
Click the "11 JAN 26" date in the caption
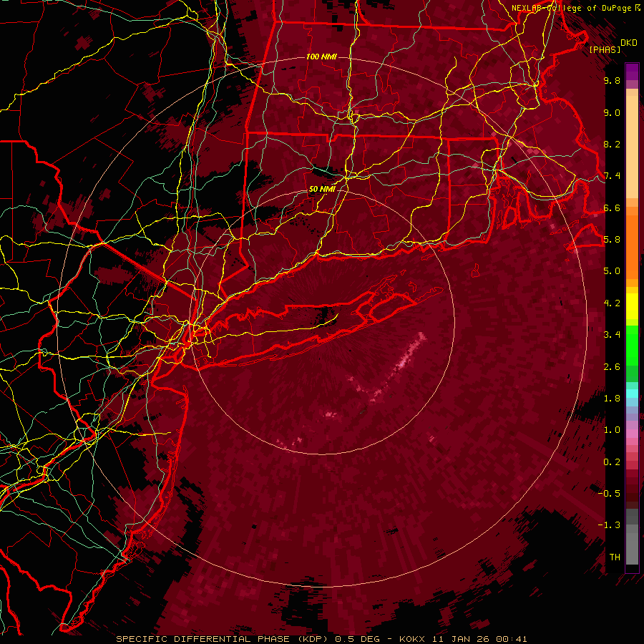click(461, 639)
